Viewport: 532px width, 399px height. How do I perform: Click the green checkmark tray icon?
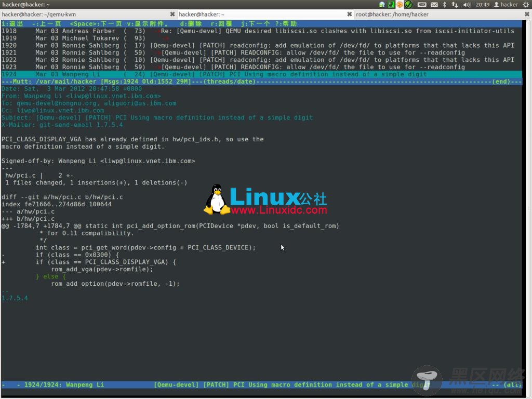[x=408, y=4]
